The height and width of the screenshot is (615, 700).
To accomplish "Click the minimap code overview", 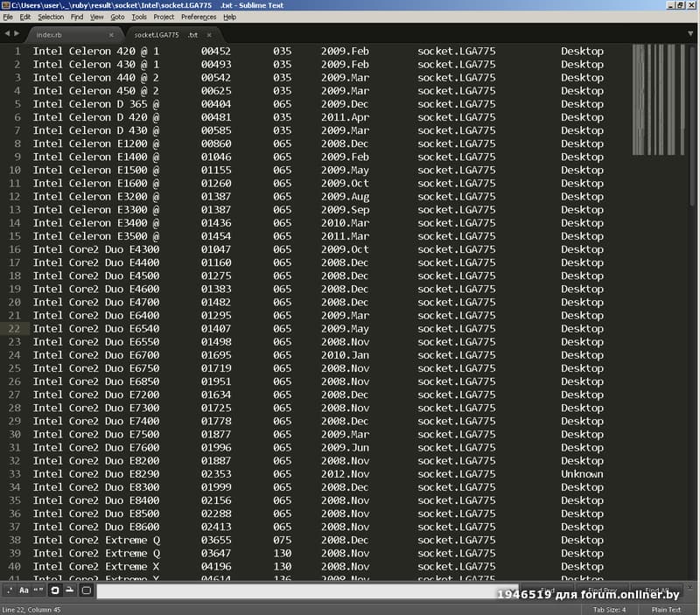I will click(658, 100).
